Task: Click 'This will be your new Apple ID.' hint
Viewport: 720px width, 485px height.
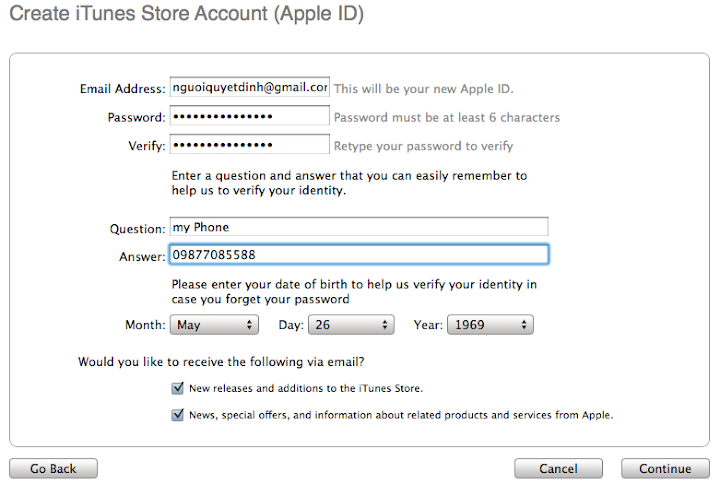Action: (423, 89)
